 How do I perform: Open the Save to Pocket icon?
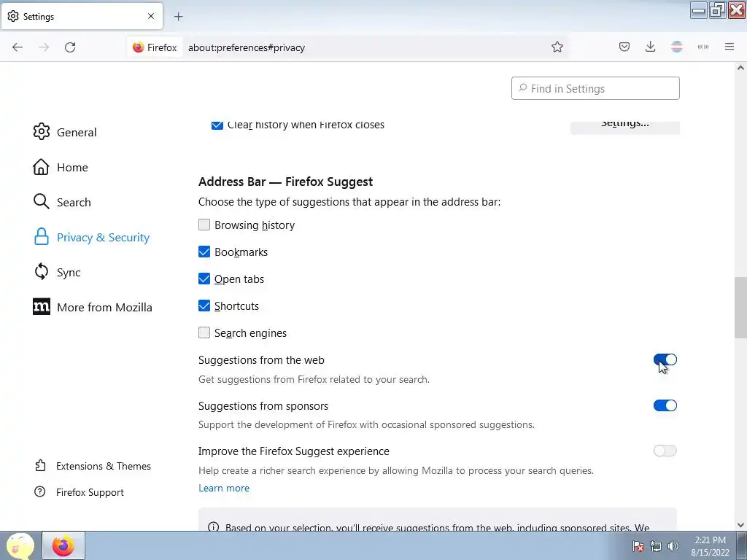[624, 47]
